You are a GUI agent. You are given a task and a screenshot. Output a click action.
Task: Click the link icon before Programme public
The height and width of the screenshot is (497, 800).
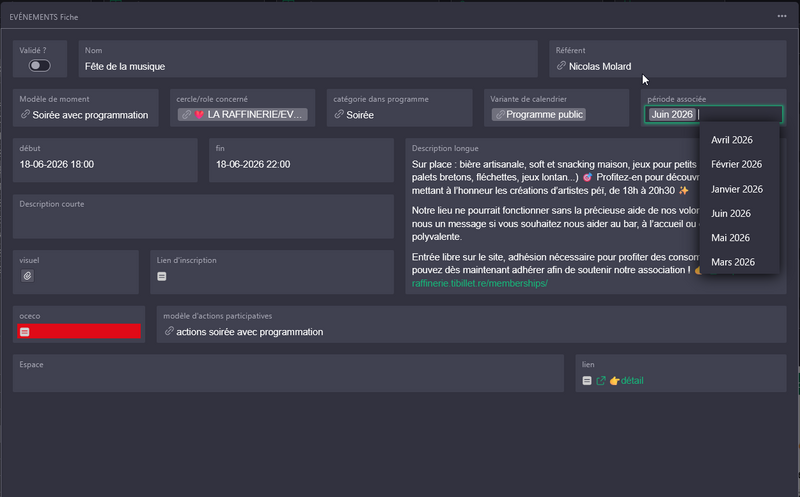coord(498,115)
